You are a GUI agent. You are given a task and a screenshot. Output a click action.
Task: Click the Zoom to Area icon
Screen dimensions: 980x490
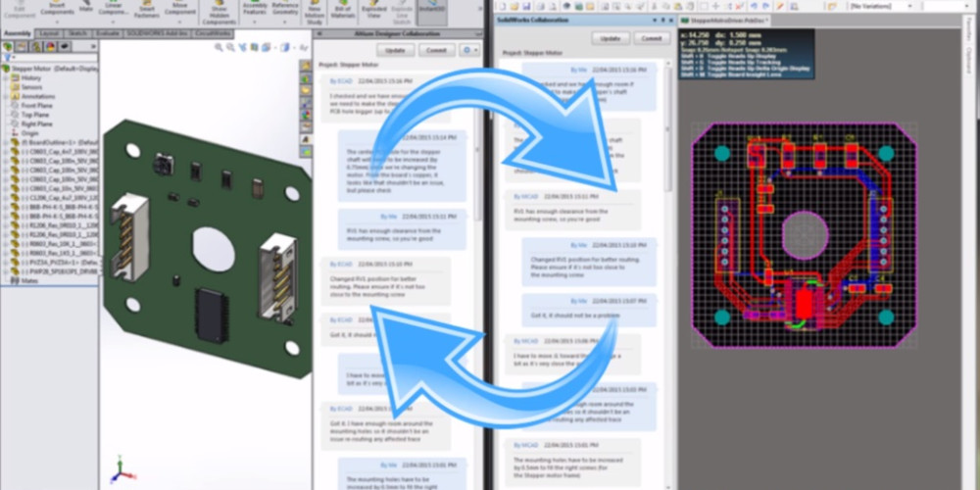coord(230,47)
